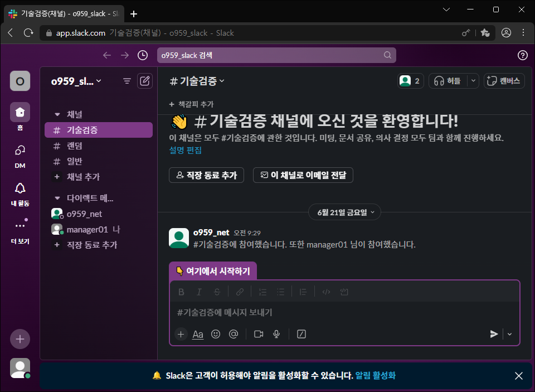Insert a code block
This screenshot has width=535, height=392.
[344, 292]
